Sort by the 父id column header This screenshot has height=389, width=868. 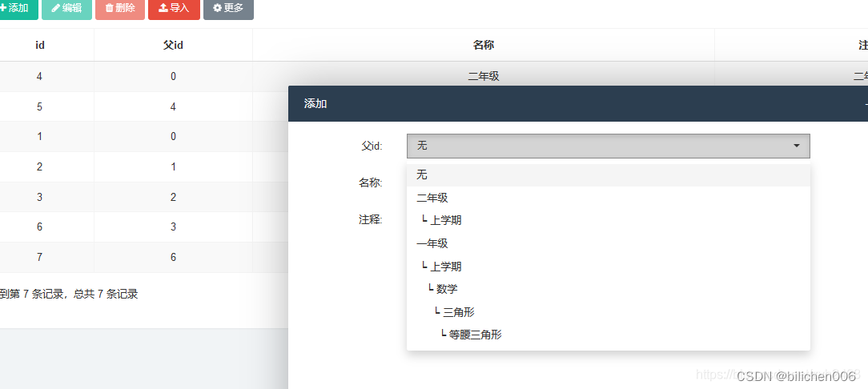173,45
